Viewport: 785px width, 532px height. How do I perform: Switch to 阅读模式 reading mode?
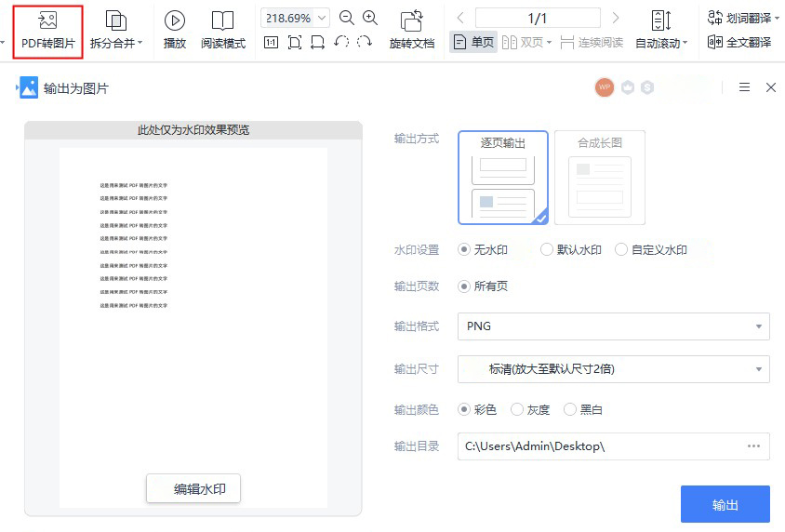223,32
